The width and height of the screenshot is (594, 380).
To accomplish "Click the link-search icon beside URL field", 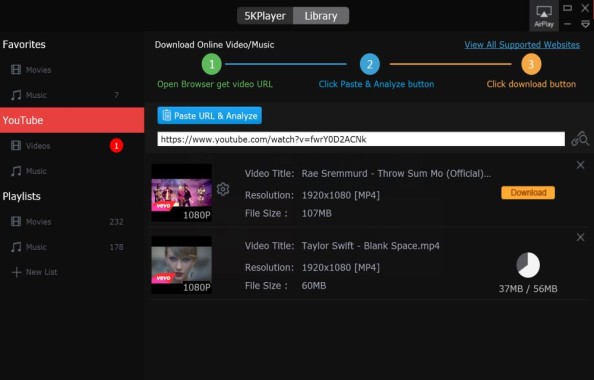I will [x=580, y=139].
